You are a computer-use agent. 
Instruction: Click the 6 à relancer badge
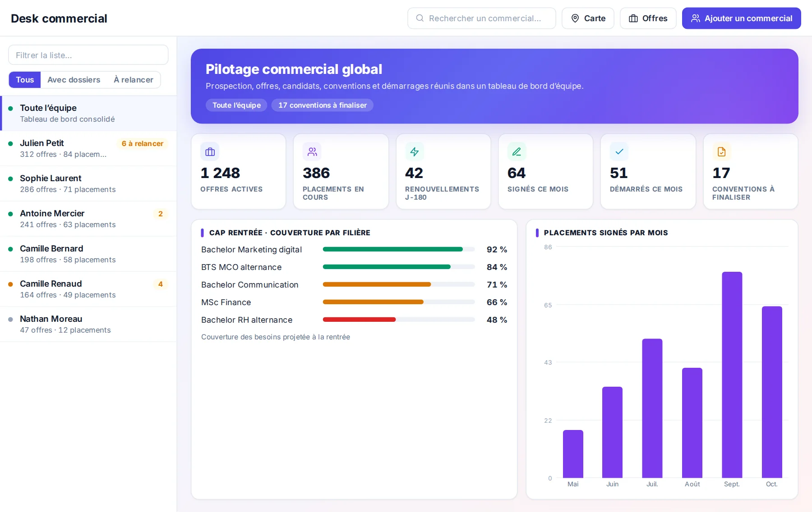click(143, 143)
